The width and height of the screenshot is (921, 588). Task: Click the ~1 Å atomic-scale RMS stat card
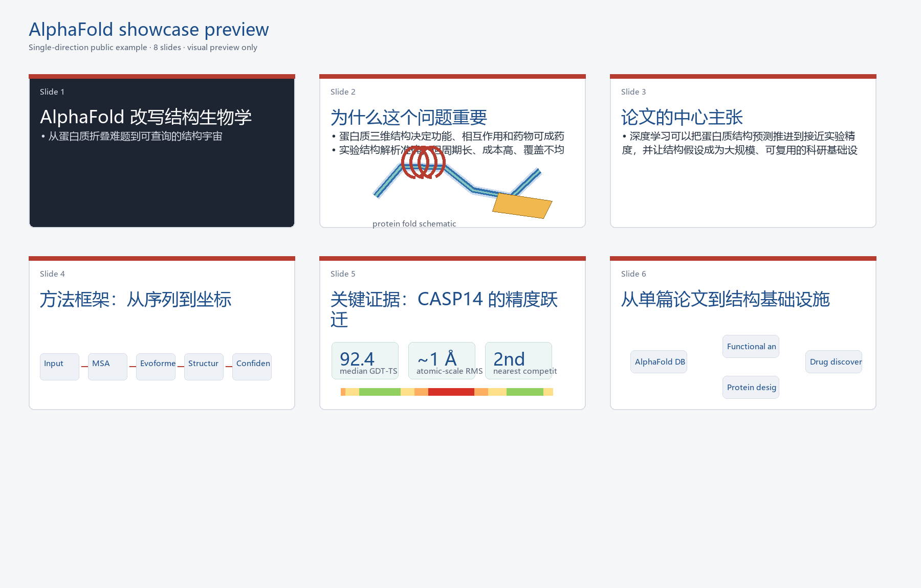tap(442, 360)
